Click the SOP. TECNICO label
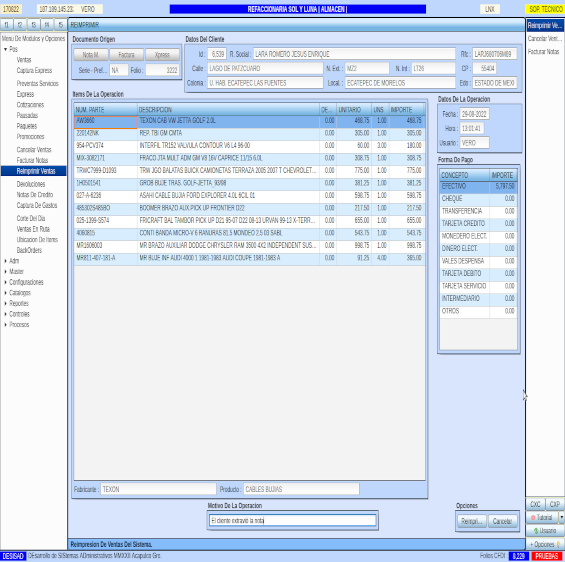This screenshot has width=565, height=562. [546, 9]
